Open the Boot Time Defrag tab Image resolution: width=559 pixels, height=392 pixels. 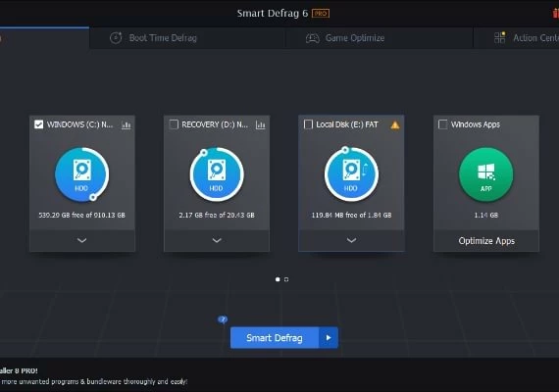tap(187, 38)
